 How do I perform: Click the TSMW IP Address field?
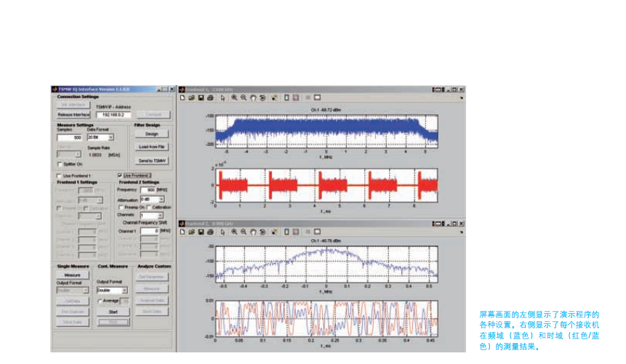(x=113, y=115)
